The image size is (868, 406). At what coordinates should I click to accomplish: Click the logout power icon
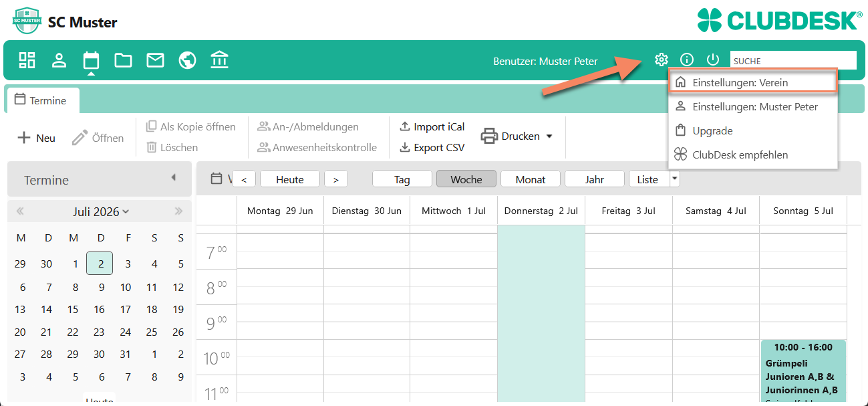coord(713,60)
